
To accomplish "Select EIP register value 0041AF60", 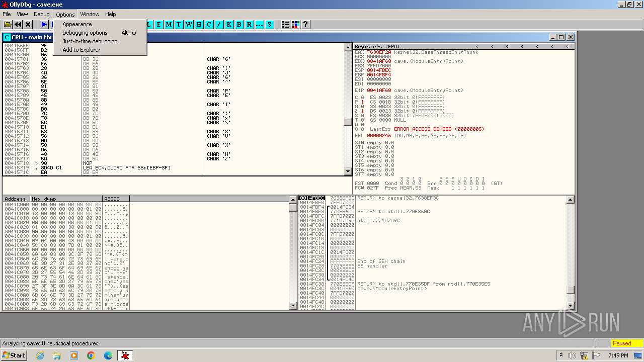I will tap(379, 90).
